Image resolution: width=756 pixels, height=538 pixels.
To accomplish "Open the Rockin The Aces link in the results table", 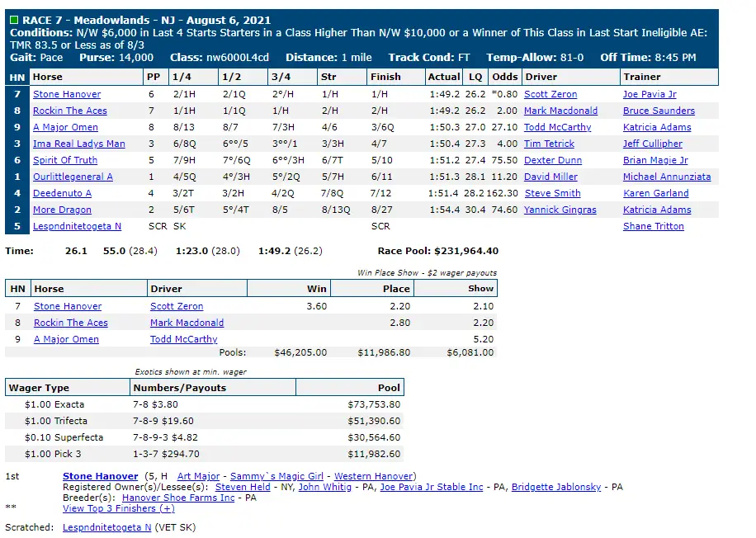I will click(70, 111).
